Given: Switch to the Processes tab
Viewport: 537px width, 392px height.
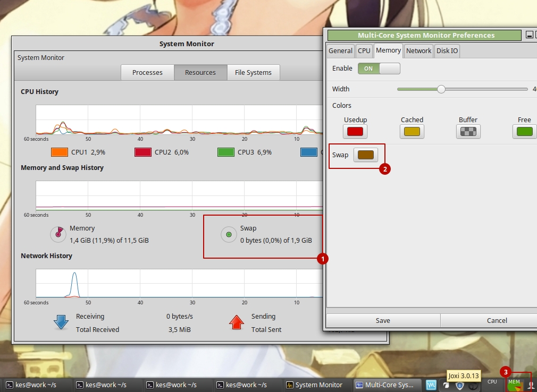Looking at the screenshot, I should pyautogui.click(x=147, y=72).
